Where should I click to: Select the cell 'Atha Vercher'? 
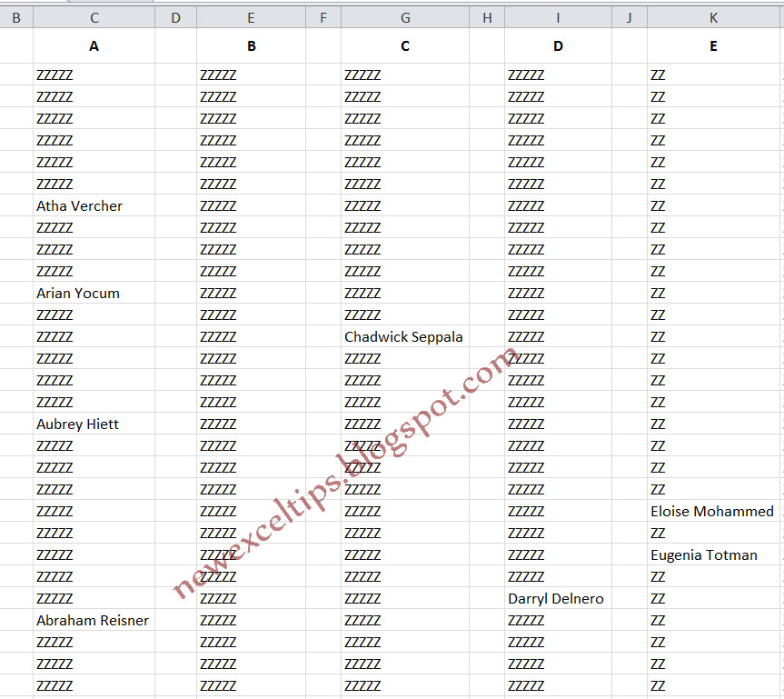click(94, 205)
